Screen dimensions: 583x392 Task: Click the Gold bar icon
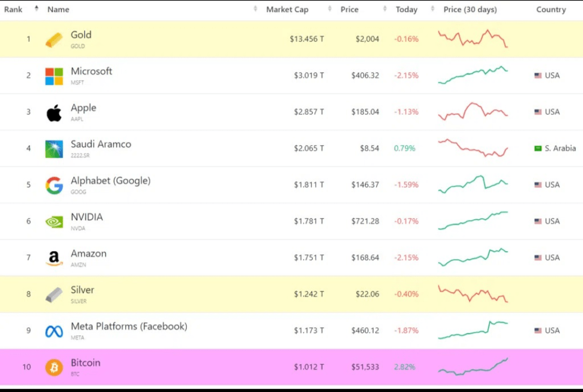54,40
